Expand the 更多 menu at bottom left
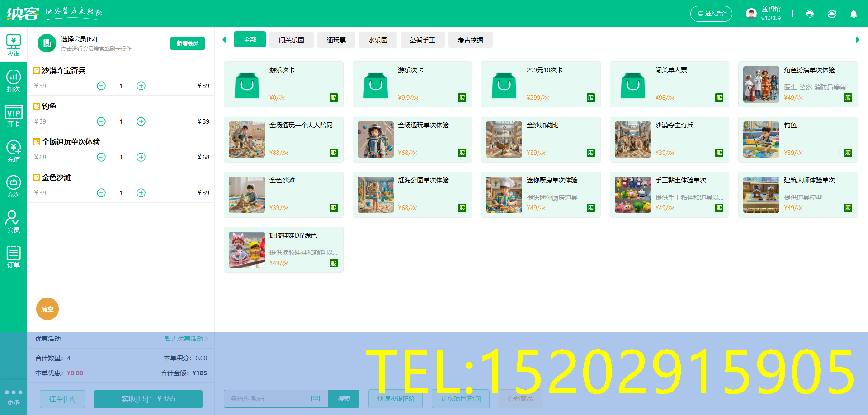The width and height of the screenshot is (868, 415). [x=14, y=396]
